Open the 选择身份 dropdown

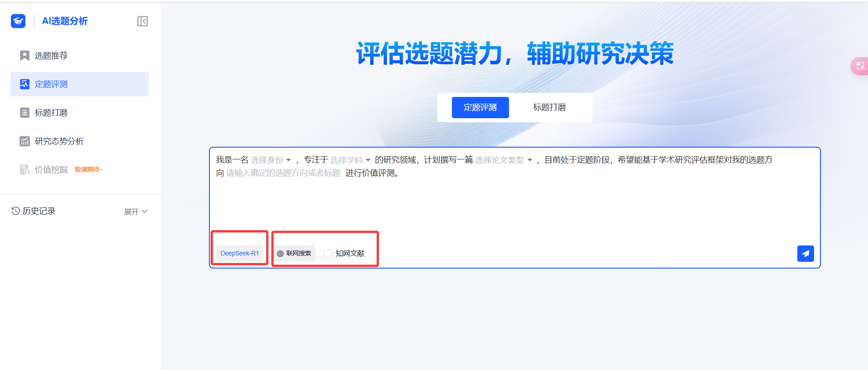[x=271, y=160]
